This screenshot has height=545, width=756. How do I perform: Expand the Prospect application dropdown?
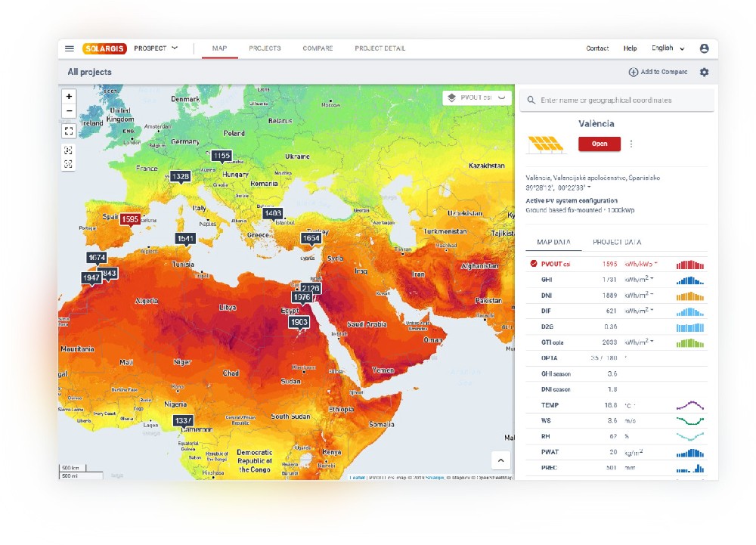[156, 48]
